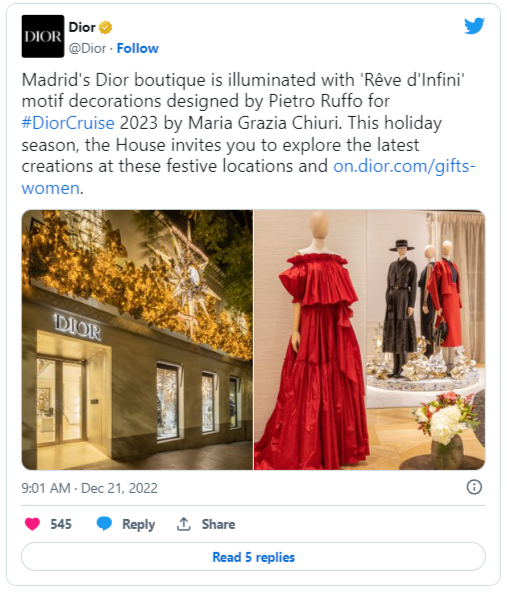Screen dimensions: 507x592
Task: Click the @Dior handle
Action: [x=87, y=48]
